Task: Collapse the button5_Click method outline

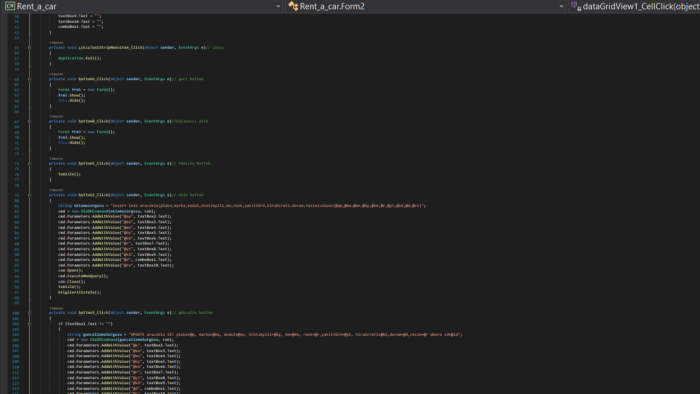Action: pyautogui.click(x=29, y=163)
